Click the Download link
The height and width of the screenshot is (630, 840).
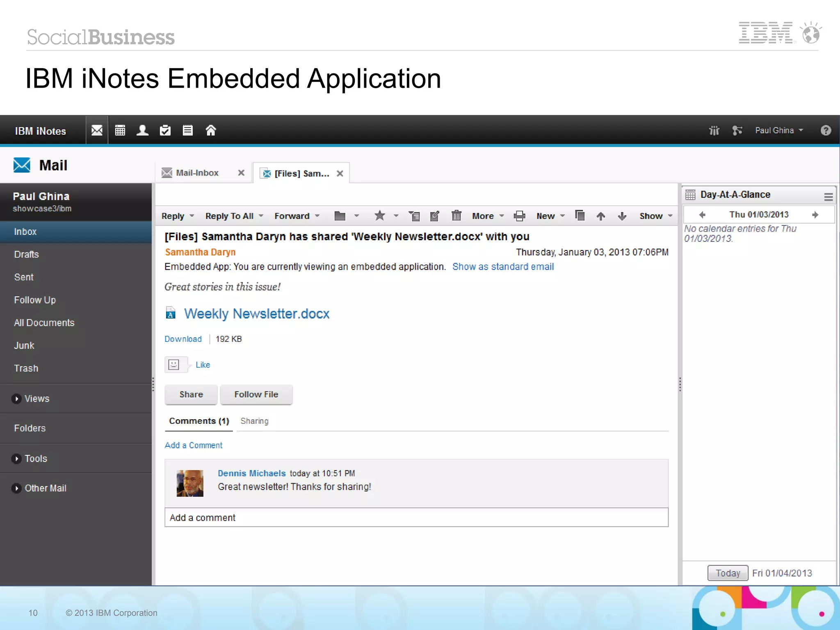[x=183, y=339]
